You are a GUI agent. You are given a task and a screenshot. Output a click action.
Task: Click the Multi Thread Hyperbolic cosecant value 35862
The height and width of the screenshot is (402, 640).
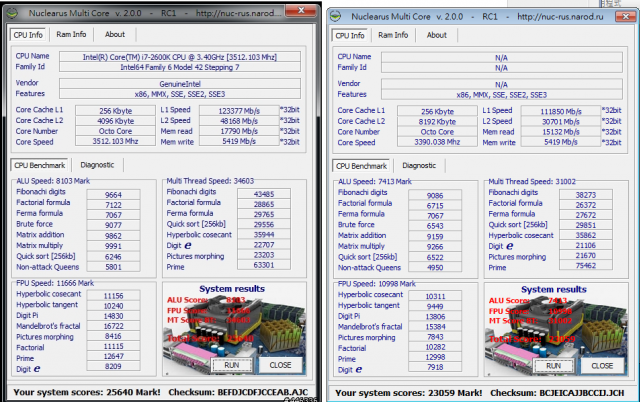point(586,235)
